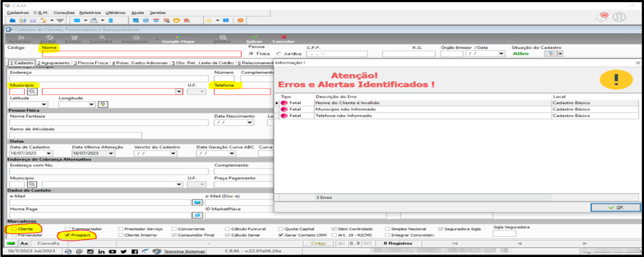644x257 pixels.
Task: Open the user profile icon
Action: (619, 17)
